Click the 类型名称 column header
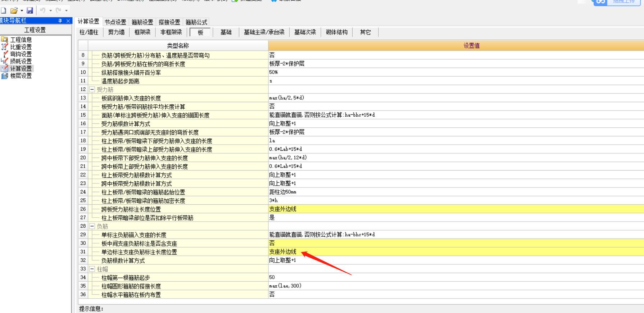The image size is (644, 313). pyautogui.click(x=178, y=46)
